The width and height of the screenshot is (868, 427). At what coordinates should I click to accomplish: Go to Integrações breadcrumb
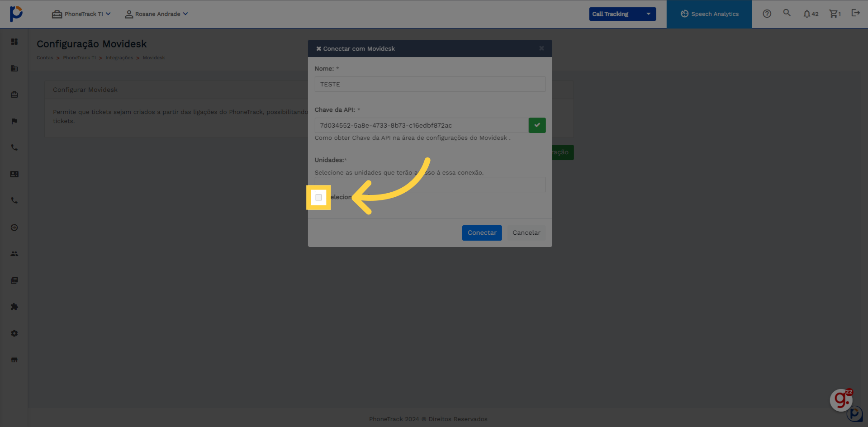coord(119,58)
